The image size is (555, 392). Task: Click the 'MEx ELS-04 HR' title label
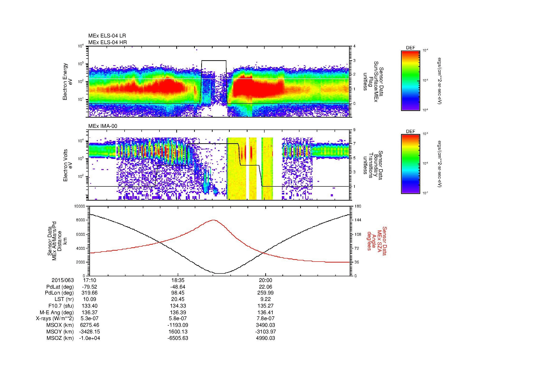click(x=107, y=42)
